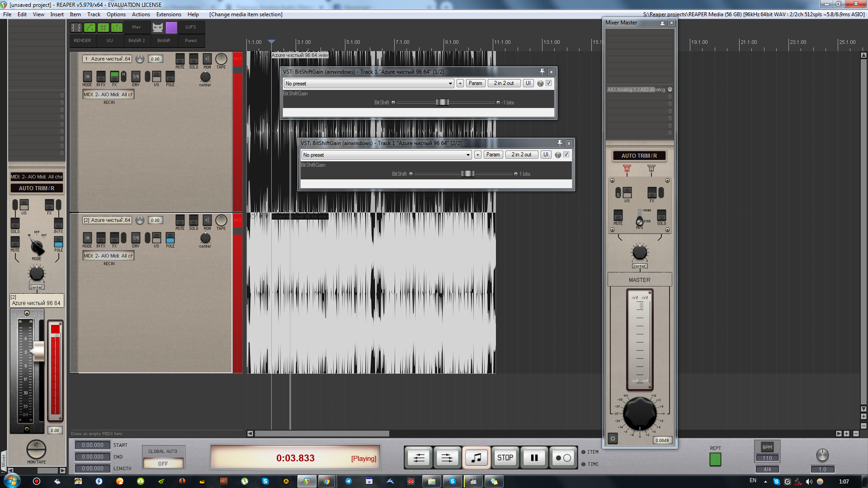Mute track 1 Azure
Image resolution: width=868 pixels, height=488 pixels.
click(x=180, y=59)
